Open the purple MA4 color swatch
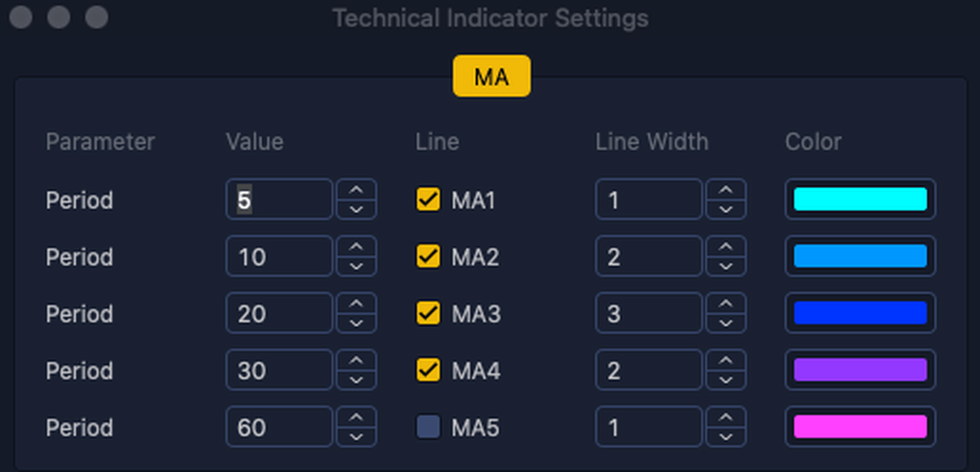980x472 pixels. 859,370
